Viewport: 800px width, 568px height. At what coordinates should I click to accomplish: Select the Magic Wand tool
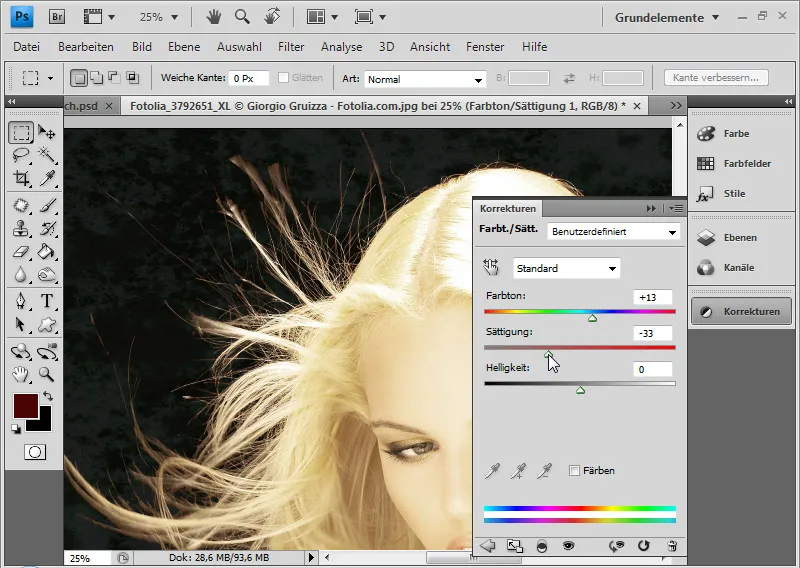47,154
